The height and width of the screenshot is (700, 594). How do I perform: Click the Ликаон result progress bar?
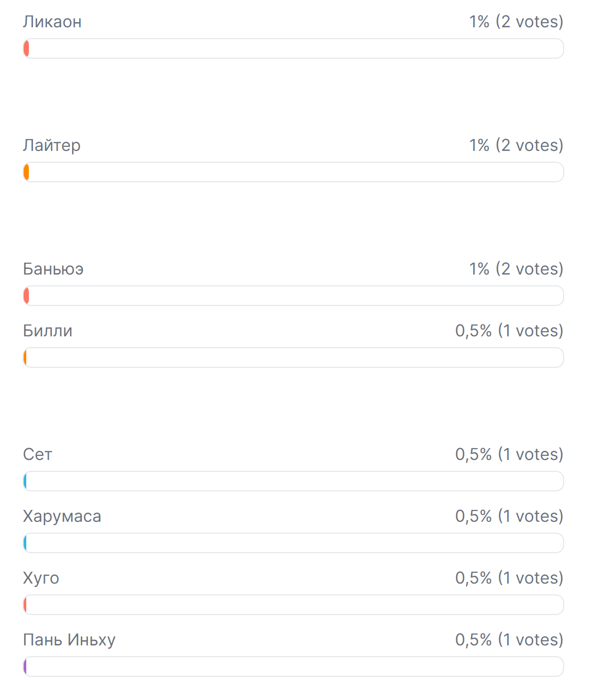pos(293,48)
